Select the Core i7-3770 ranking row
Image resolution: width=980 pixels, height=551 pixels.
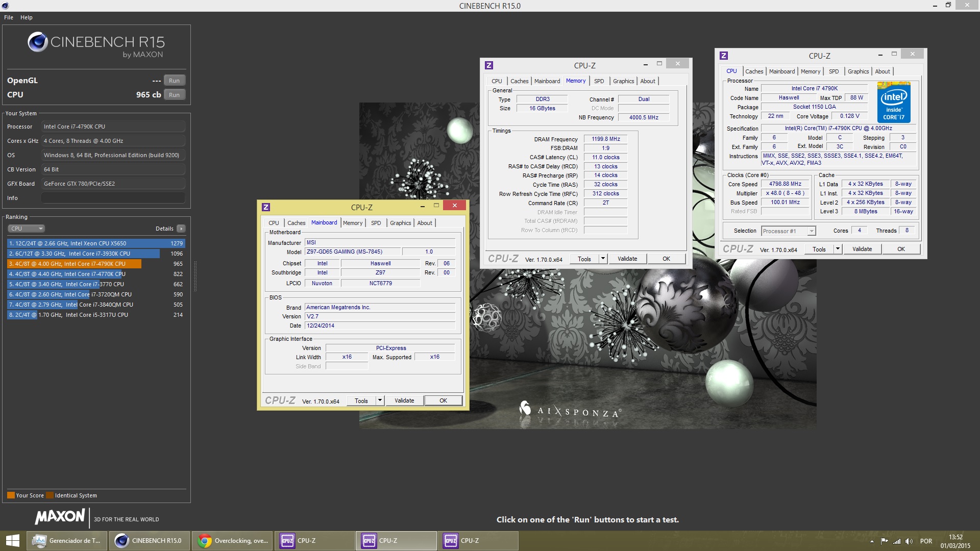[x=96, y=284]
